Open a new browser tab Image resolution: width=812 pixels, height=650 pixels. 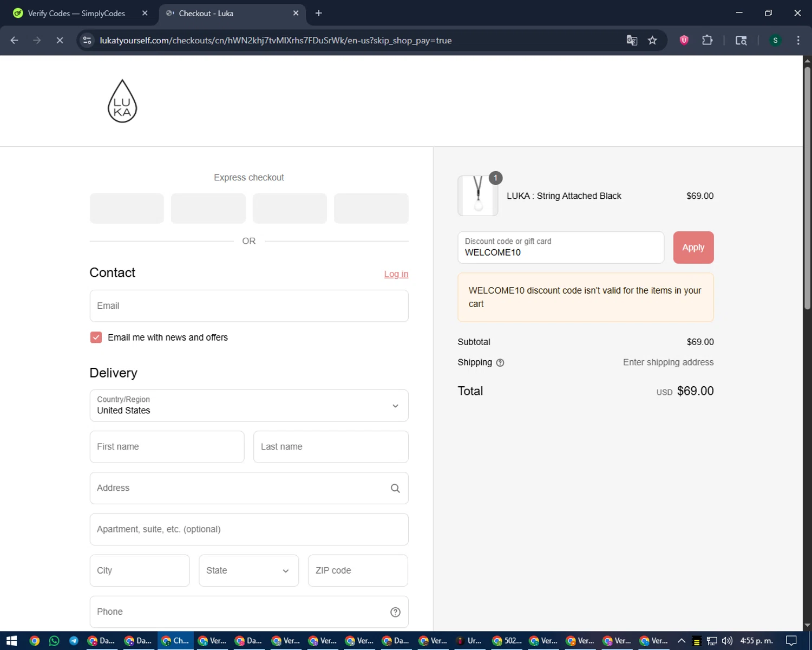(x=319, y=13)
